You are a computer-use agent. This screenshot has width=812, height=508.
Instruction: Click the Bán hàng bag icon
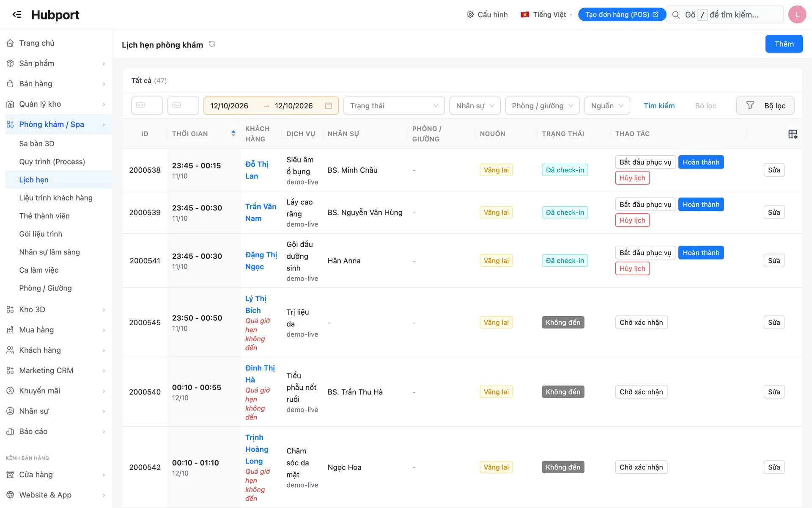[x=10, y=84]
